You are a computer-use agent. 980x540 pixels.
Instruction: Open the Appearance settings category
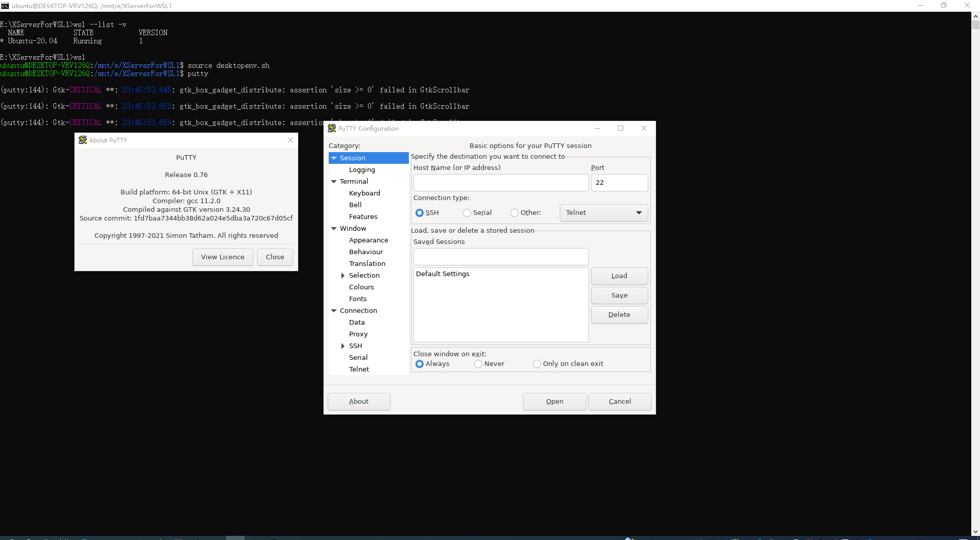click(369, 240)
